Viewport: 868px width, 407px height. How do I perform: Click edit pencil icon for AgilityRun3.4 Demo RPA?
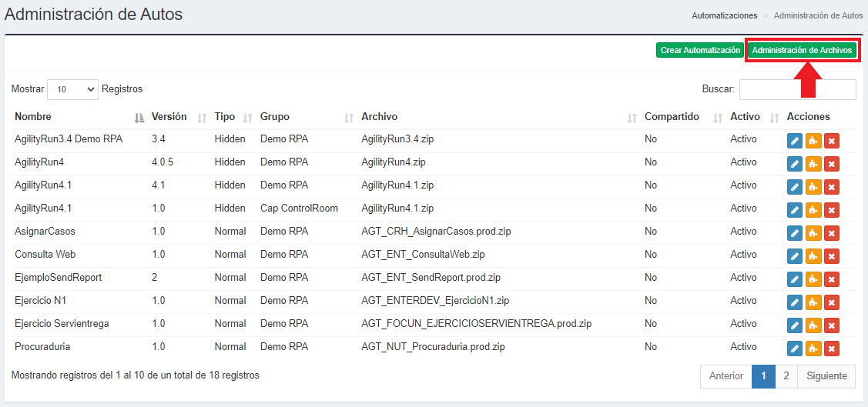795,141
